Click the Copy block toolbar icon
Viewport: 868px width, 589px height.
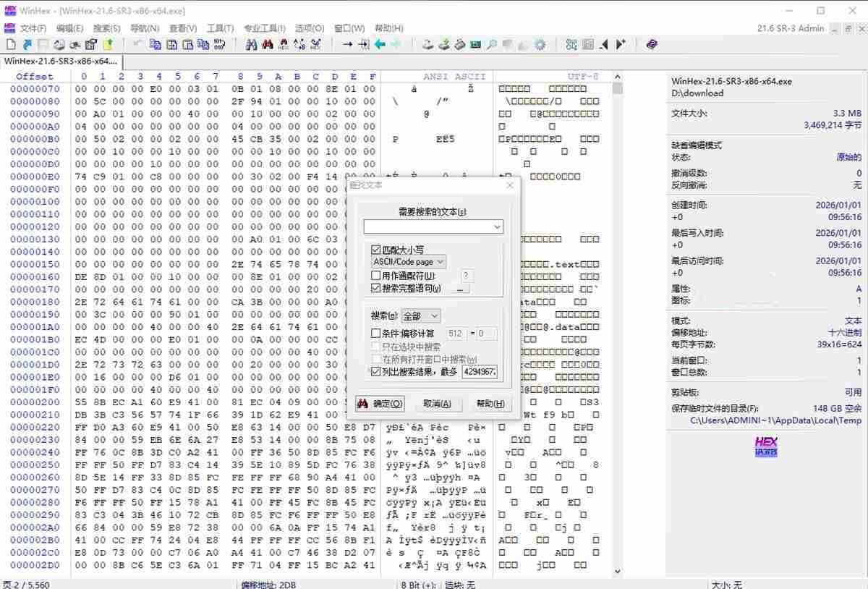[155, 44]
